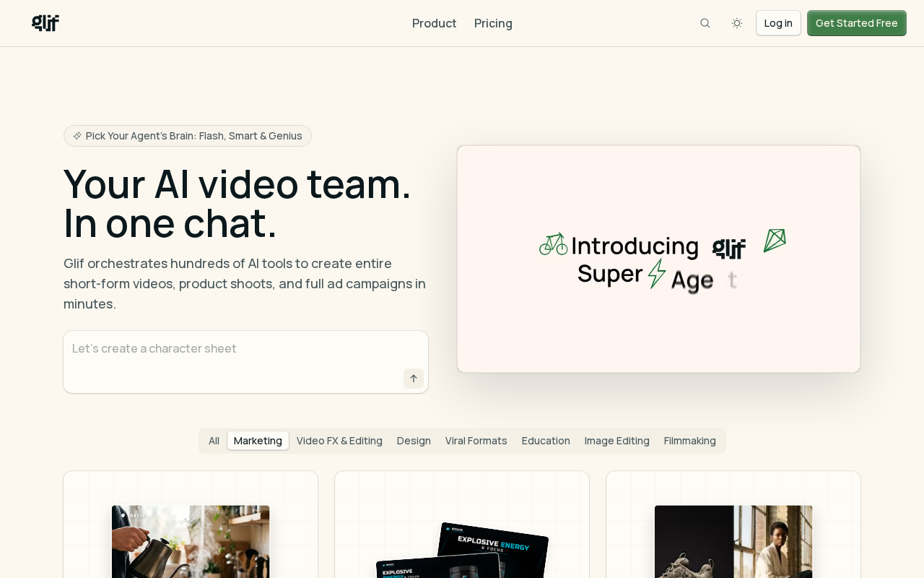Click the sparkle icon in announcement badge

[x=77, y=136]
